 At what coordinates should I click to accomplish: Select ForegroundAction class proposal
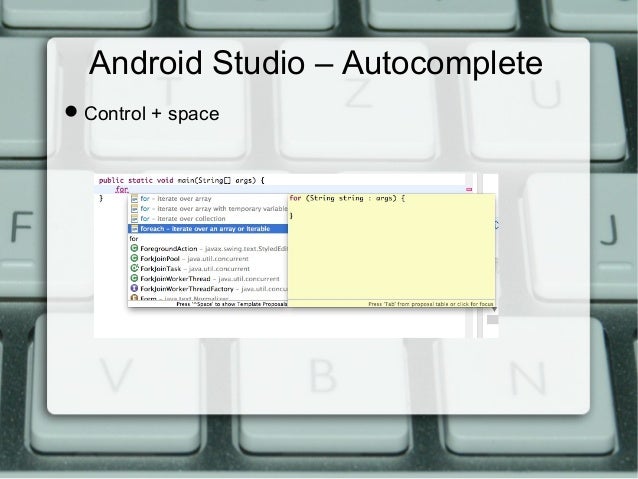(208, 249)
